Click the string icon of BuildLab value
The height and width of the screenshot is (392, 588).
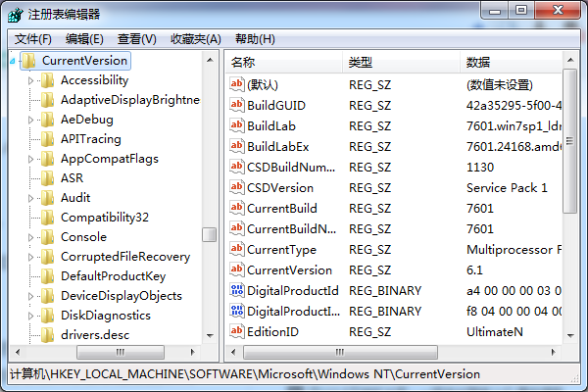pos(237,125)
